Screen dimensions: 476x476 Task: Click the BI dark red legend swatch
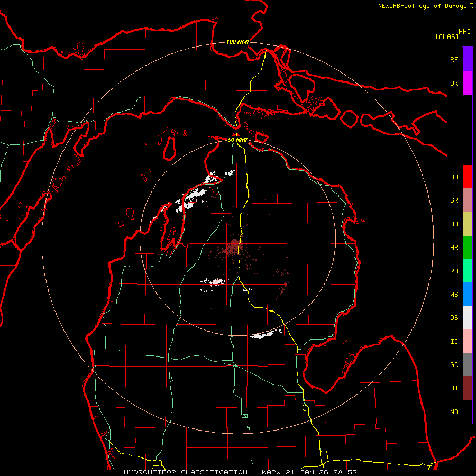point(467,388)
